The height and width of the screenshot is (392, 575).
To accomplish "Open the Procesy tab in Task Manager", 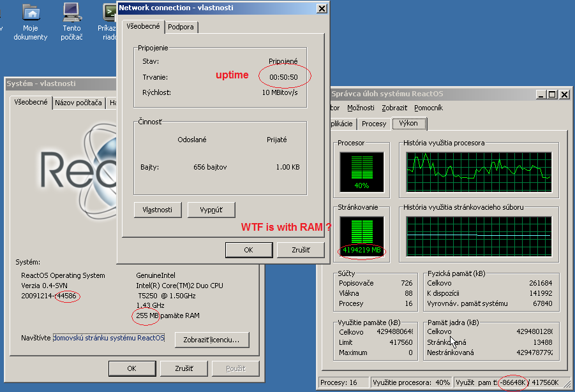I will (x=374, y=124).
